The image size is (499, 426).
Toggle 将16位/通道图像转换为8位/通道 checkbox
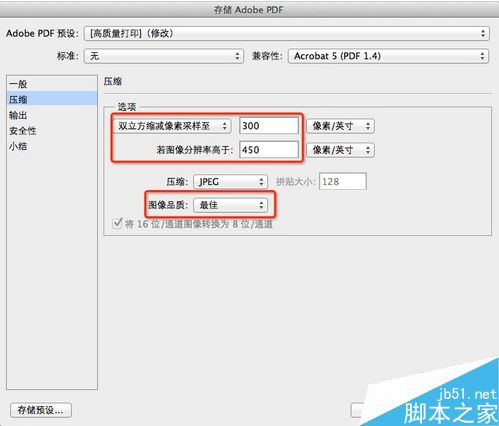coord(117,223)
